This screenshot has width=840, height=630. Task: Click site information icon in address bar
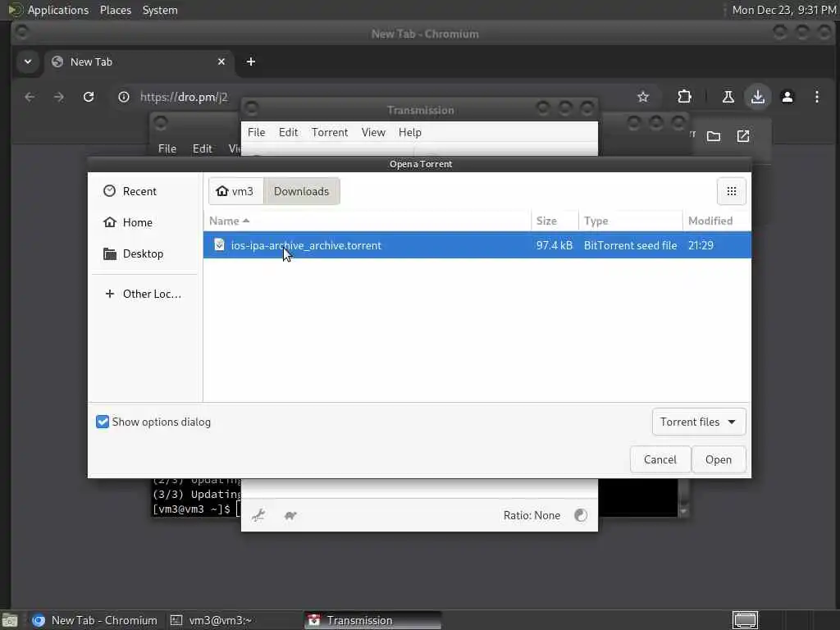(x=124, y=97)
